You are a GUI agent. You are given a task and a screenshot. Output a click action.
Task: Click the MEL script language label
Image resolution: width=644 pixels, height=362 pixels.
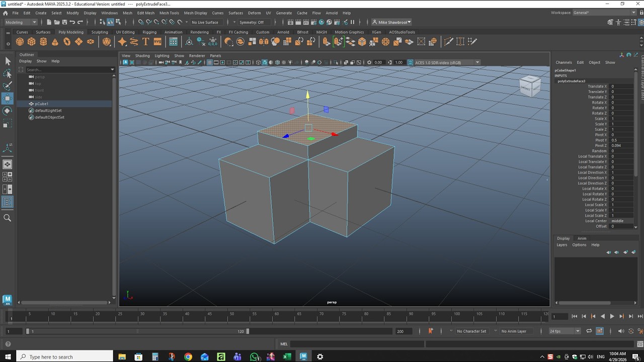(284, 344)
